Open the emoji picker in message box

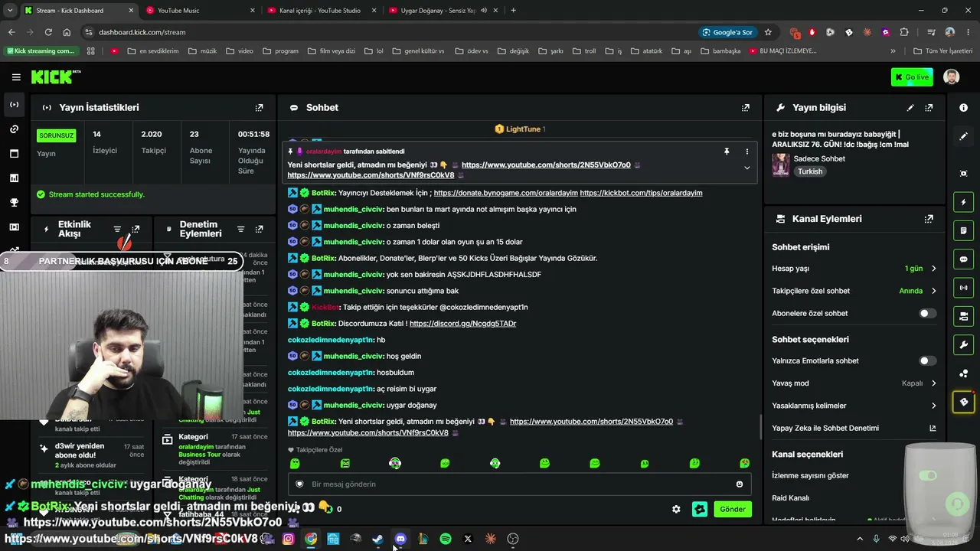pos(740,484)
